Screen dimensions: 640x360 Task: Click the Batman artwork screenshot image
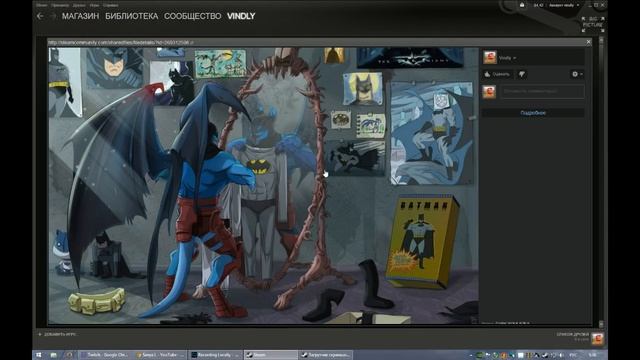[x=263, y=185]
